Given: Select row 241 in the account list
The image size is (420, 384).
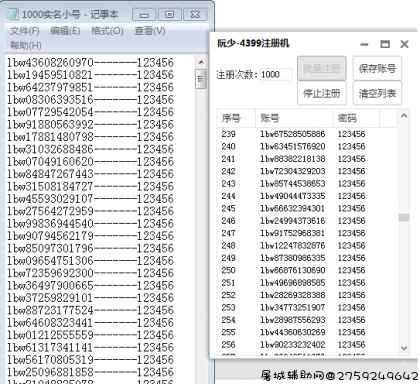Looking at the screenshot, I should point(307,159).
